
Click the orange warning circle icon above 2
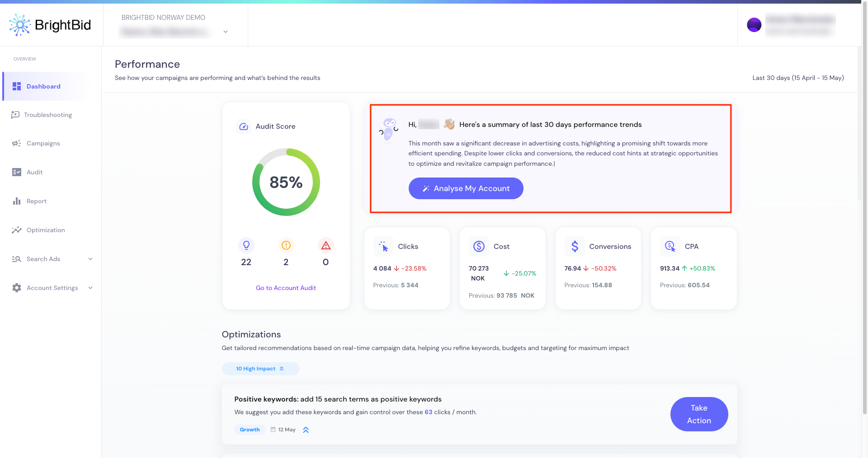286,245
